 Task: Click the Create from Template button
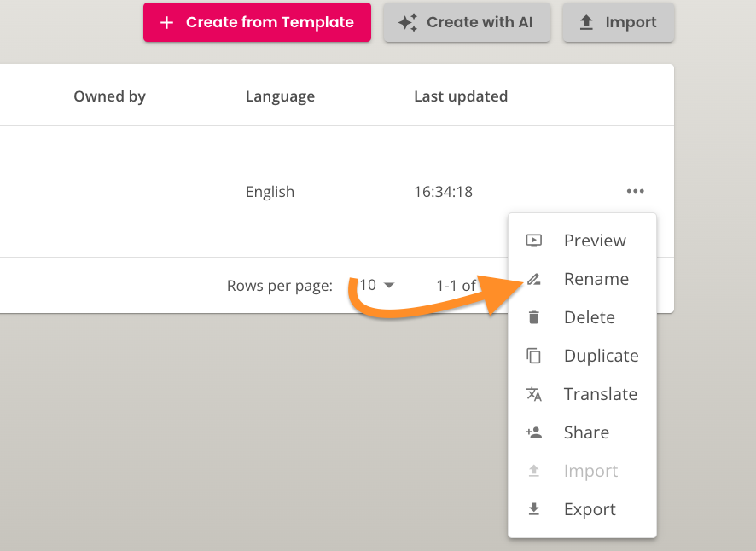(257, 22)
